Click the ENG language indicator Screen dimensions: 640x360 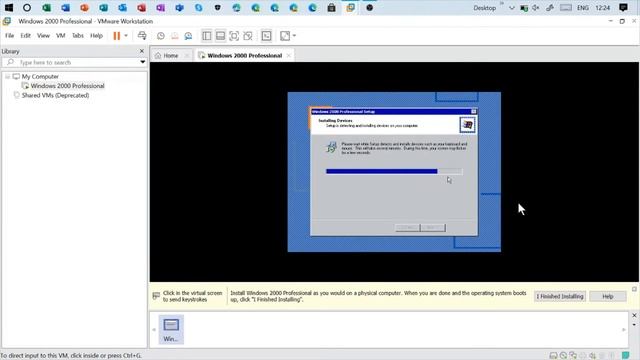point(582,8)
